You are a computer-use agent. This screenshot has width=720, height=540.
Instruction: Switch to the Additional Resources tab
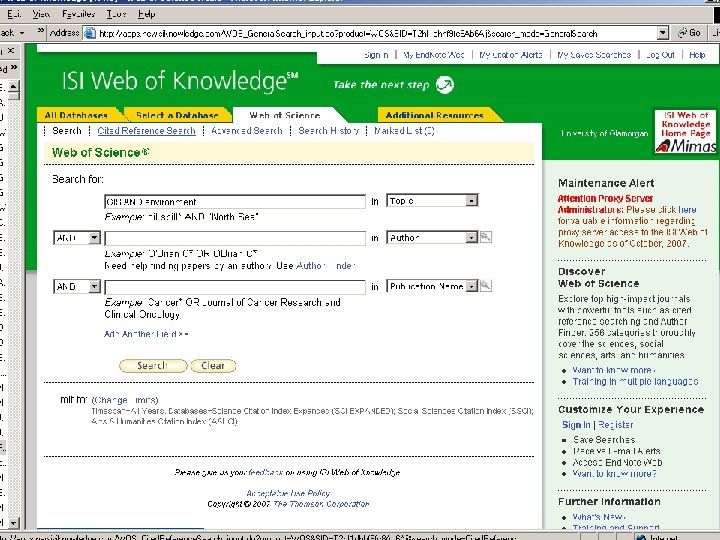[x=434, y=115]
